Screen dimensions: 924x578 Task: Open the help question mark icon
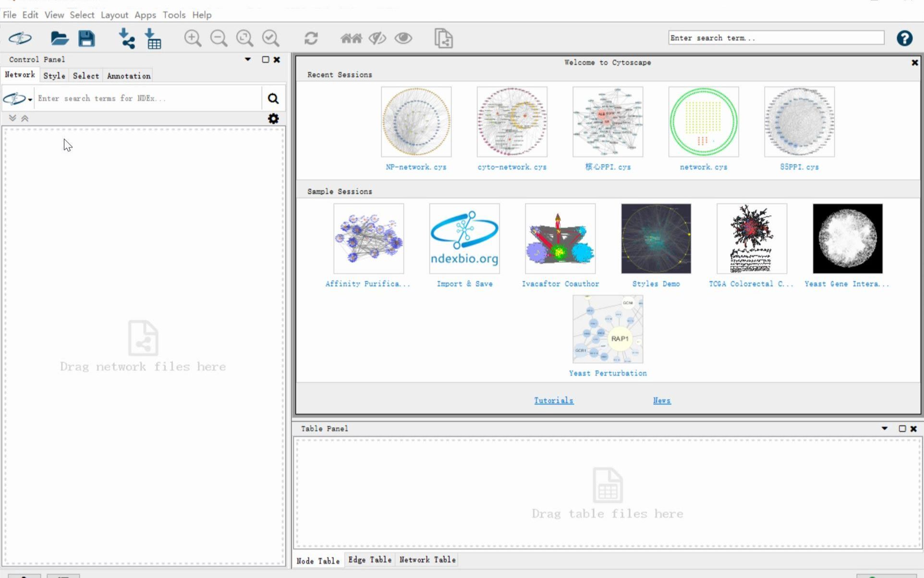(x=904, y=38)
